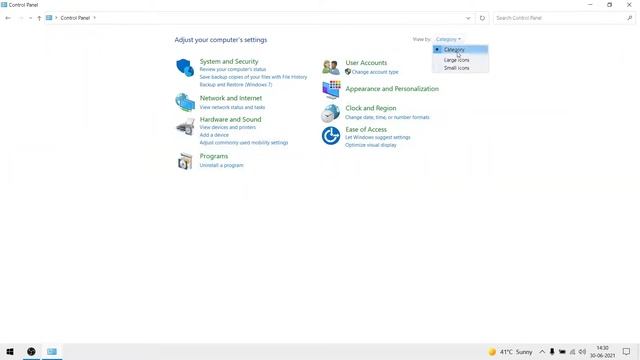Screen dimensions: 640x360
Task: Open the notification center icon
Action: [x=627, y=351]
